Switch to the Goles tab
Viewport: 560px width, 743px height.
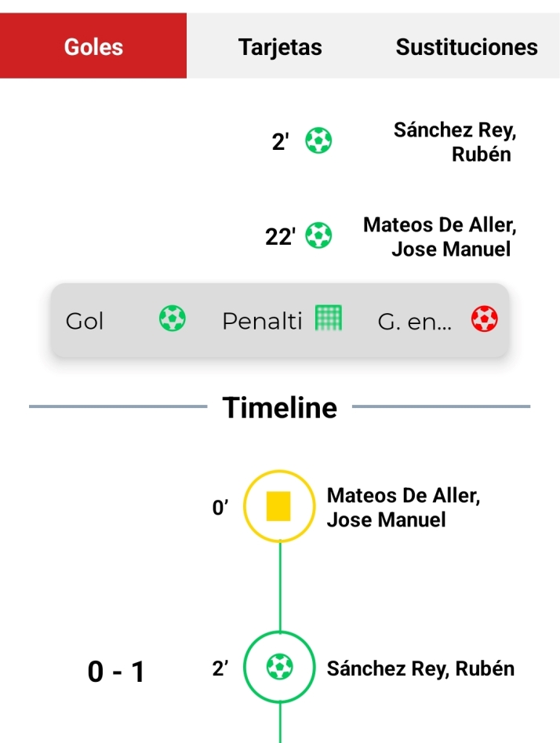pos(93,46)
